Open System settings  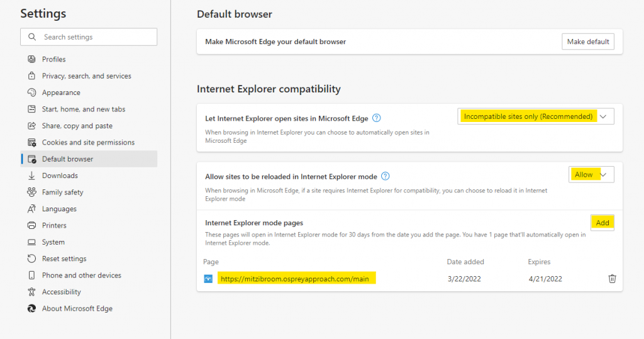(89, 242)
